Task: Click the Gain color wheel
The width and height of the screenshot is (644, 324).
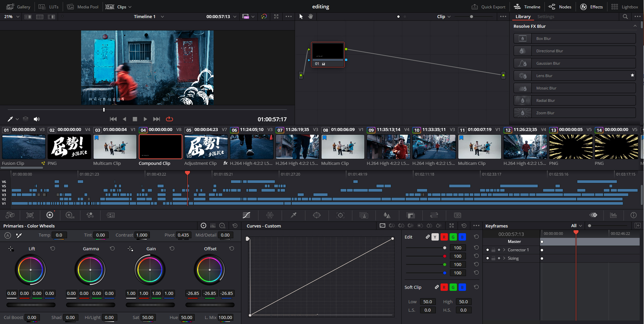Action: (x=150, y=270)
